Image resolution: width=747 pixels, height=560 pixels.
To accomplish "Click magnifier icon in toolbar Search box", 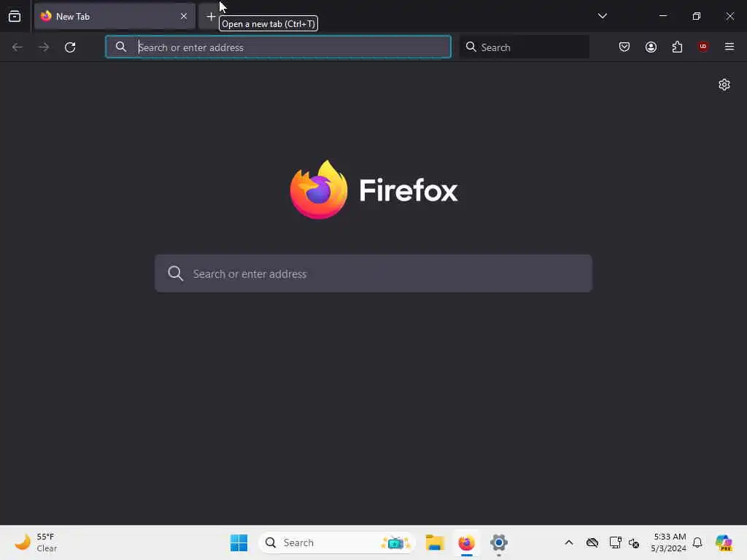I will click(471, 47).
